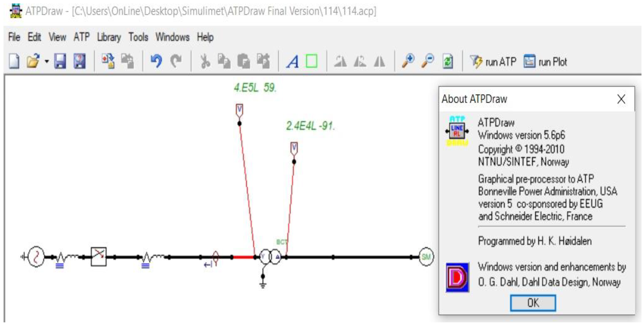
Task: Click the Cut scissors icon
Action: (205, 61)
